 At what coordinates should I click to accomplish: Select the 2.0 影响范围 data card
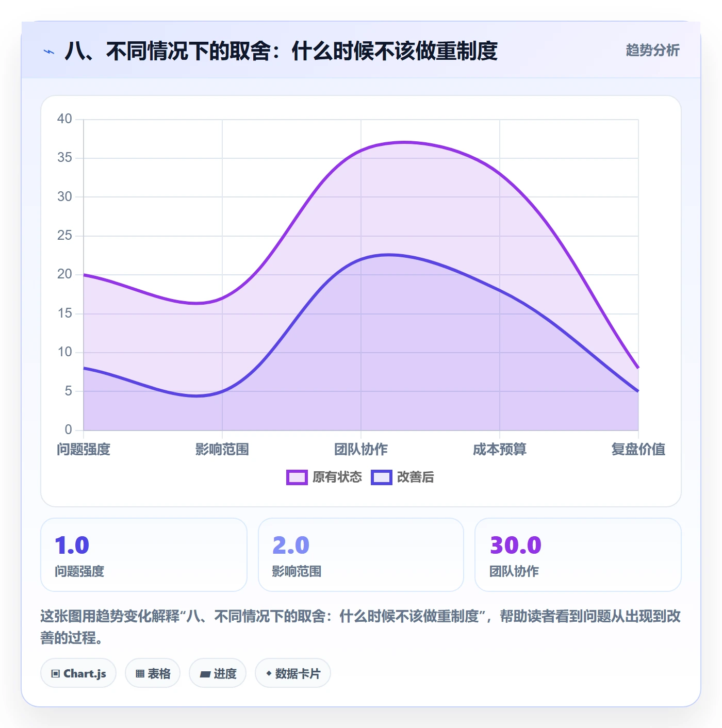[361, 555]
